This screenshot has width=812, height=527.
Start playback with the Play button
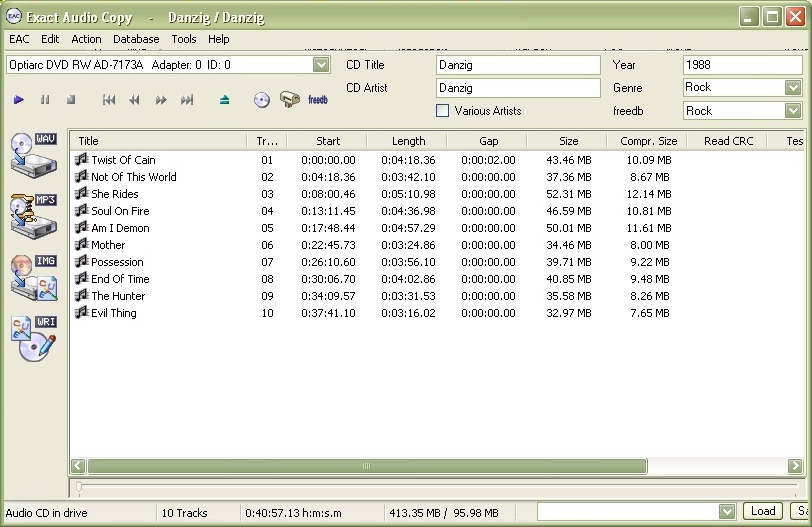tap(19, 99)
